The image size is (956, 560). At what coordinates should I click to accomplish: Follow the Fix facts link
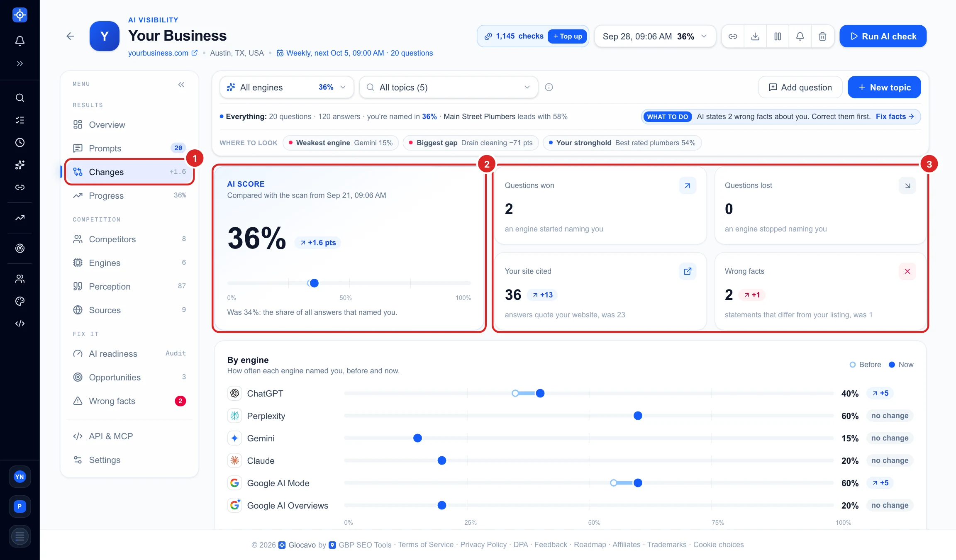point(895,117)
